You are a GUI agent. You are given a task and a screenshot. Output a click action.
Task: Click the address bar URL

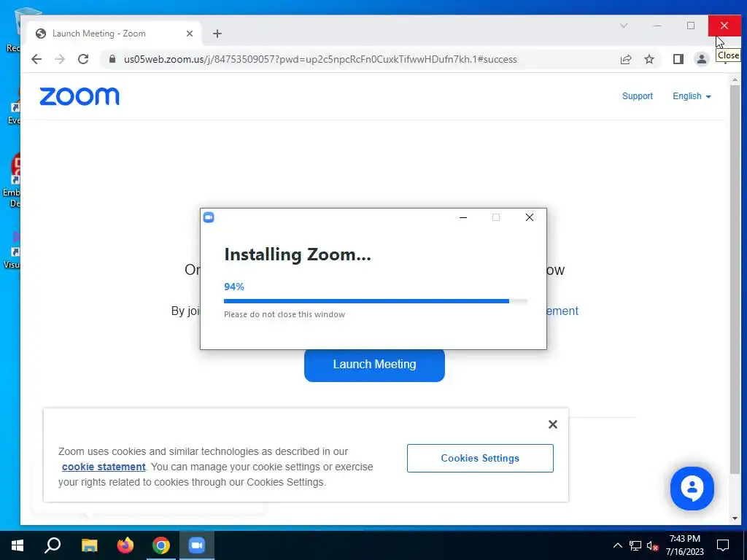[320, 59]
